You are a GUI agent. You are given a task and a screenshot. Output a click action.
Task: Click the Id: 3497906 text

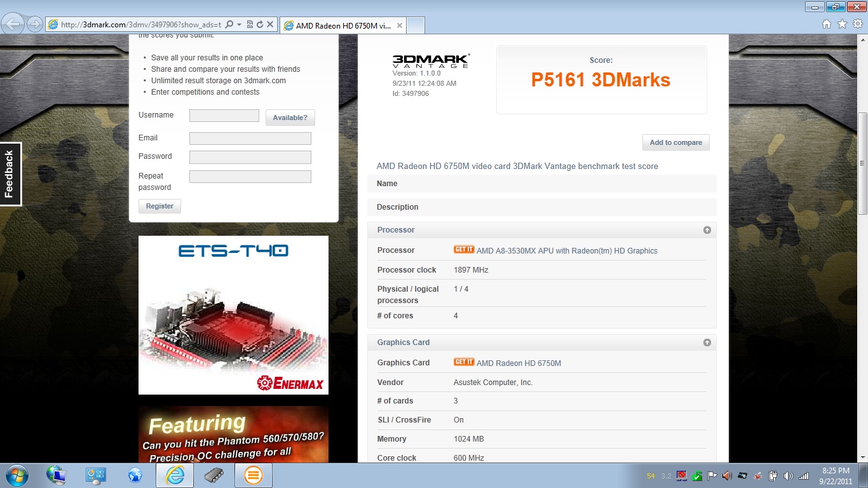(410, 93)
